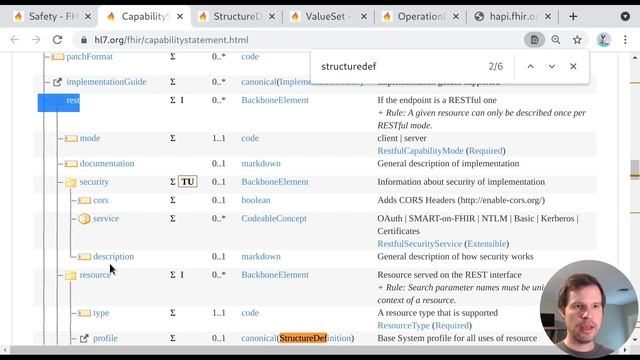Click the site lock security icon
This screenshot has height=360, width=640.
(x=84, y=40)
